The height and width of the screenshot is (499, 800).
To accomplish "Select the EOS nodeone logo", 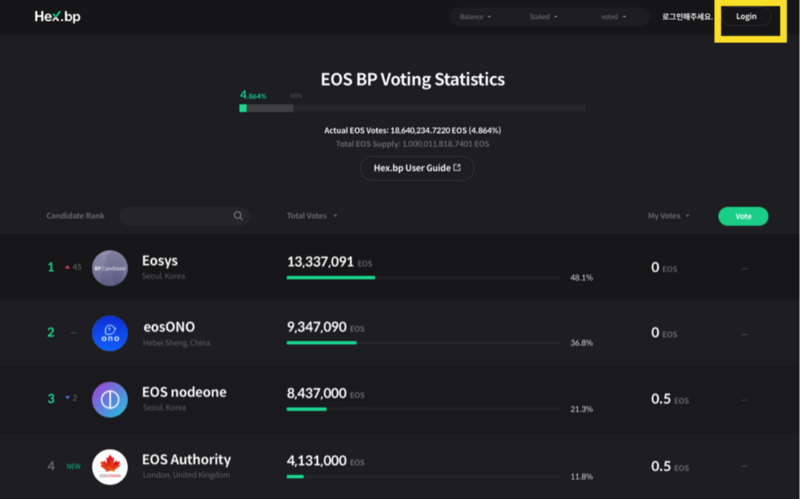I will (109, 399).
